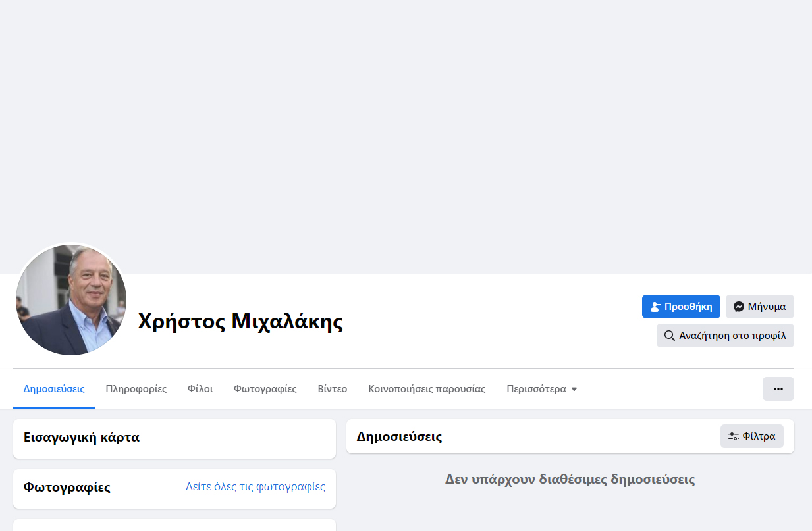Open the Πληροφορίες tab

[x=136, y=389]
